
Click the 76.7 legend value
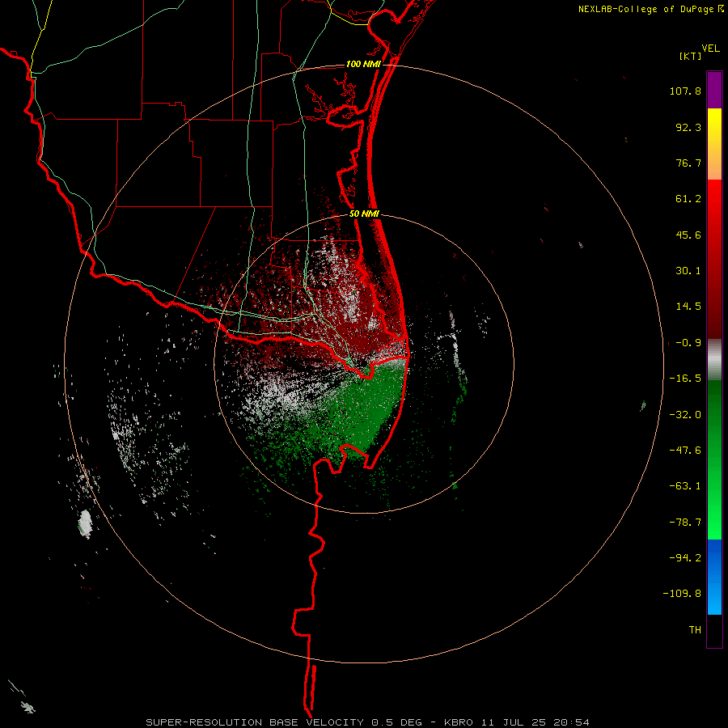(688, 163)
